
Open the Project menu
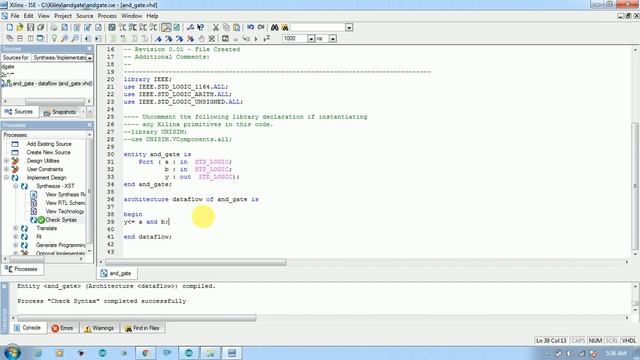[63, 16]
